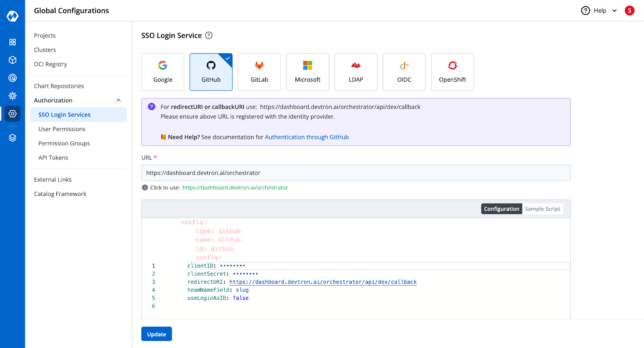The height and width of the screenshot is (348, 644).
Task: Open the cube icon in left sidebar
Action: [x=12, y=60]
